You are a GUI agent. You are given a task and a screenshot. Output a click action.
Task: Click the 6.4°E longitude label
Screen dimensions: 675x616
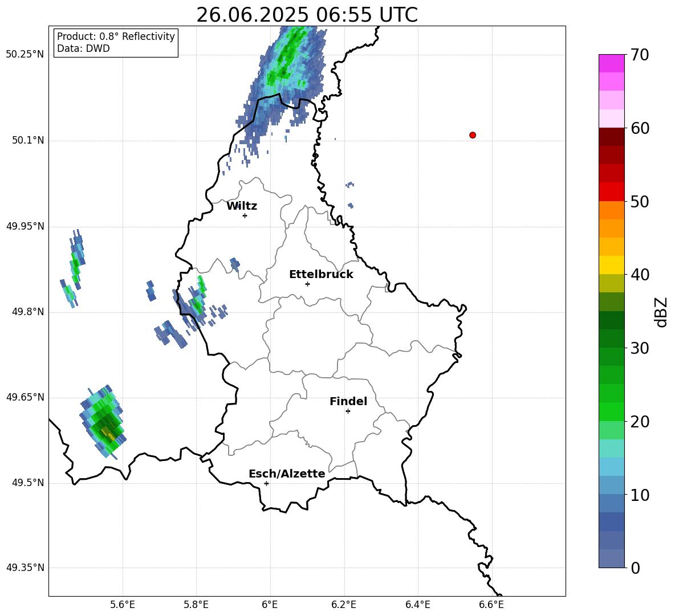(x=417, y=605)
